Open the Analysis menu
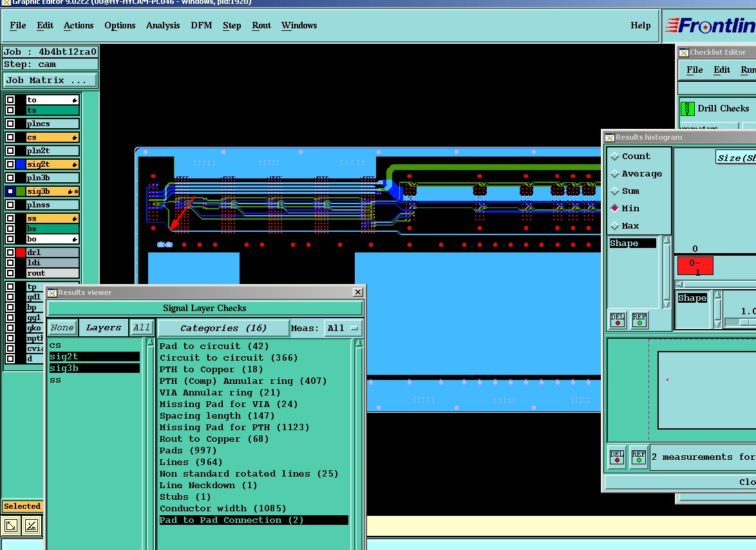The height and width of the screenshot is (550, 756). point(163,26)
